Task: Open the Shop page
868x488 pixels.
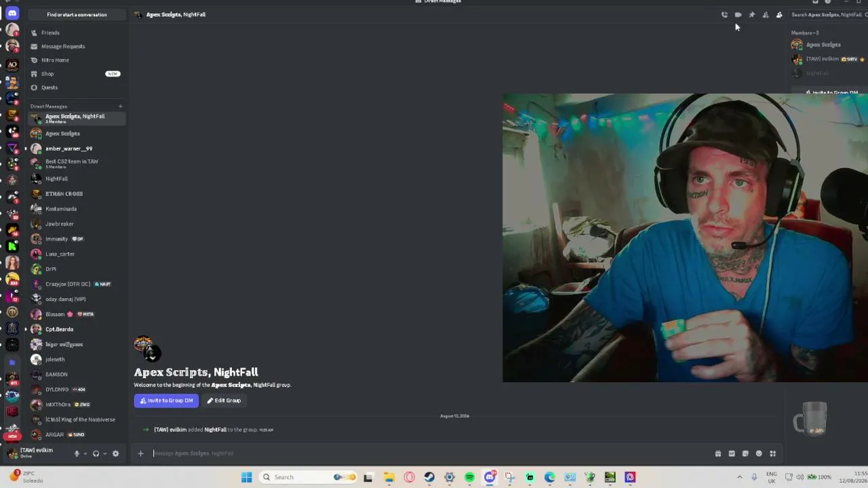Action: coord(77,73)
